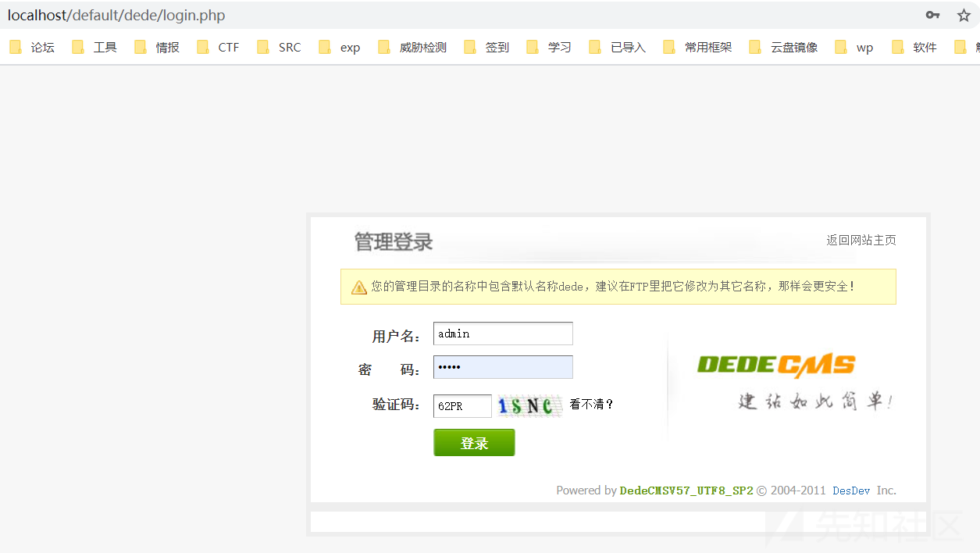
Task: Open the CTF bookmark folder
Action: pos(219,48)
